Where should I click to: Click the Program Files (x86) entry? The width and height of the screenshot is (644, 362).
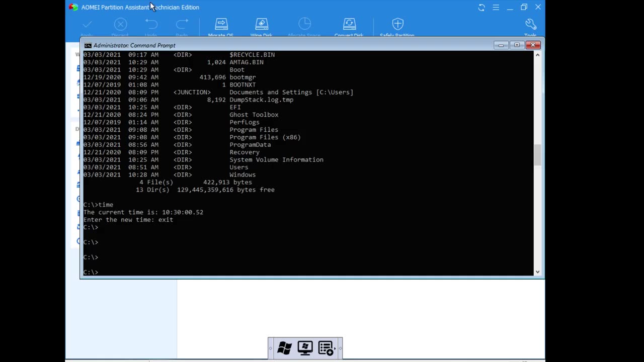pos(265,137)
